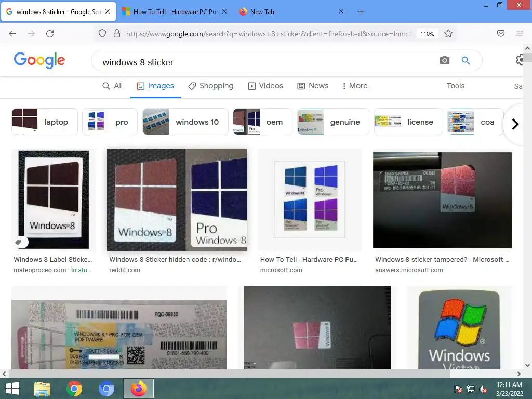Open the four colored stickers Microsoft image

[310, 199]
